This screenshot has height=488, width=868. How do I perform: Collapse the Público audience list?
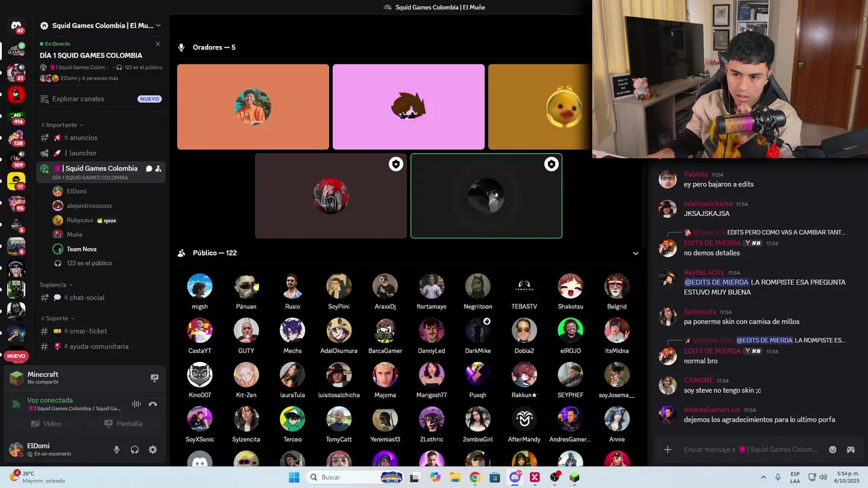click(x=635, y=253)
